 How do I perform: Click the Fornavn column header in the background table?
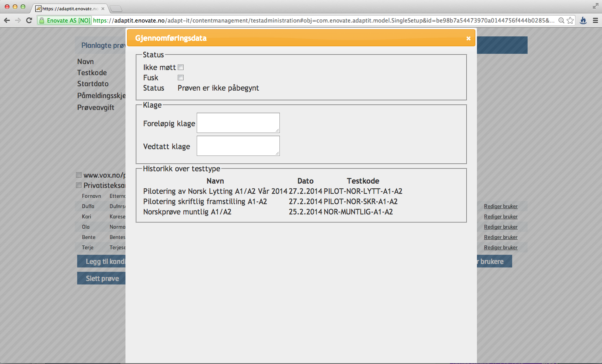91,196
